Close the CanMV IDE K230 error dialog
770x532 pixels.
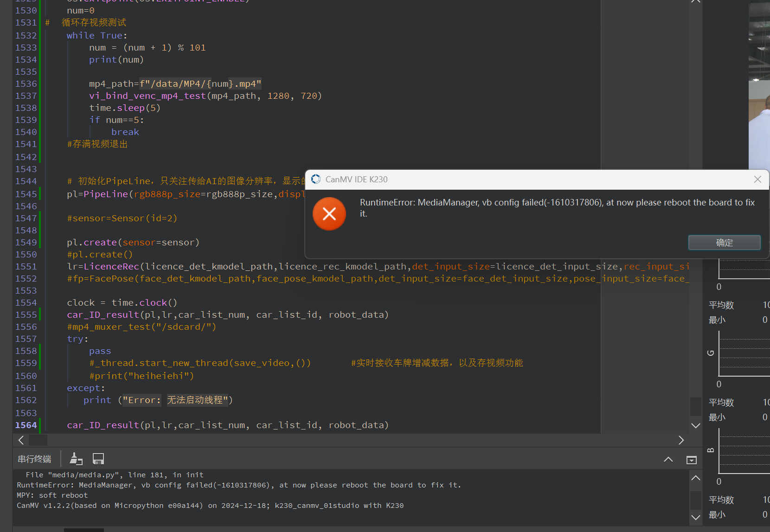point(757,179)
